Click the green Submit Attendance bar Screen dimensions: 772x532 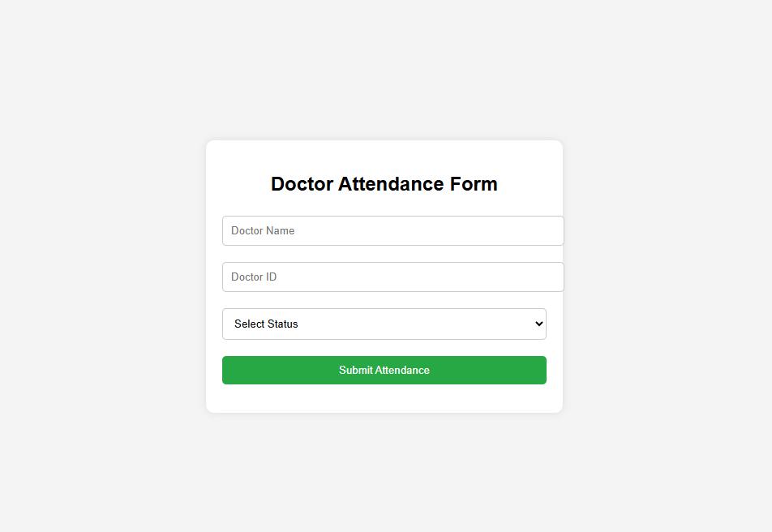click(384, 370)
